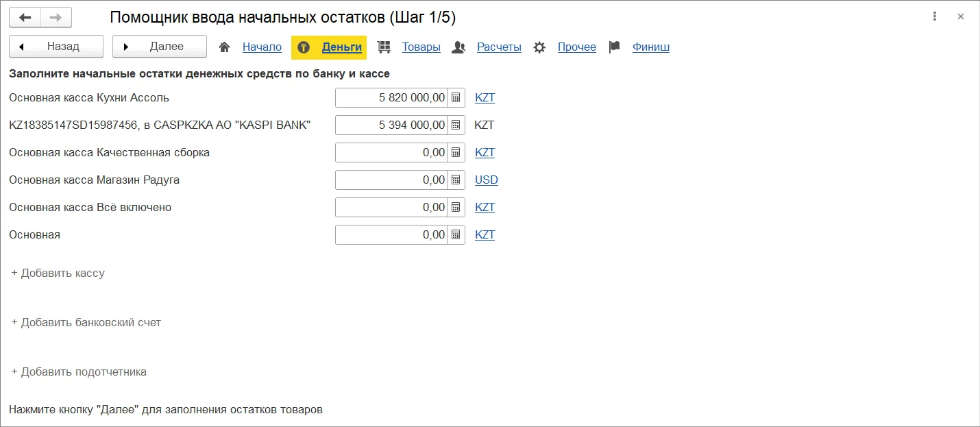Click the back arrow navigation icon

pos(25,17)
